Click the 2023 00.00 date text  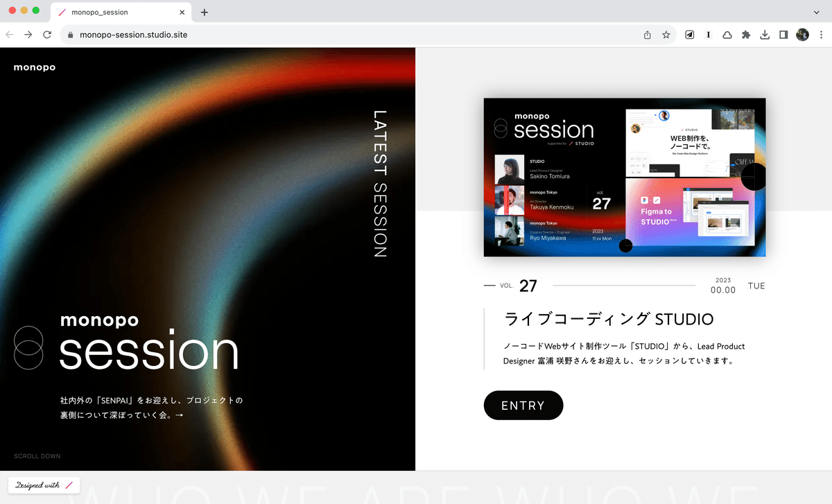click(723, 286)
